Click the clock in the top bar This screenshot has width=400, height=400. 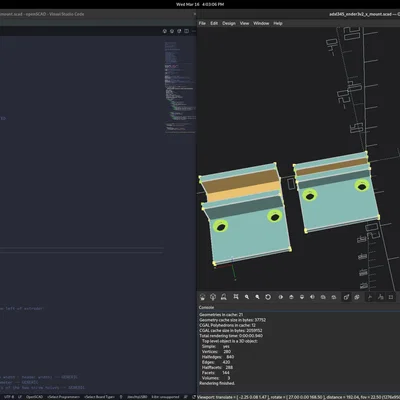click(200, 4)
